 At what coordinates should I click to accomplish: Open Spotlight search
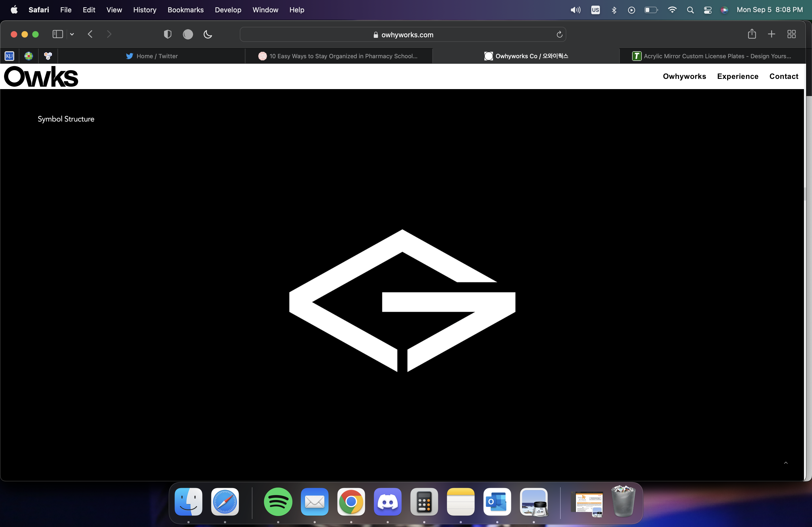pyautogui.click(x=690, y=10)
